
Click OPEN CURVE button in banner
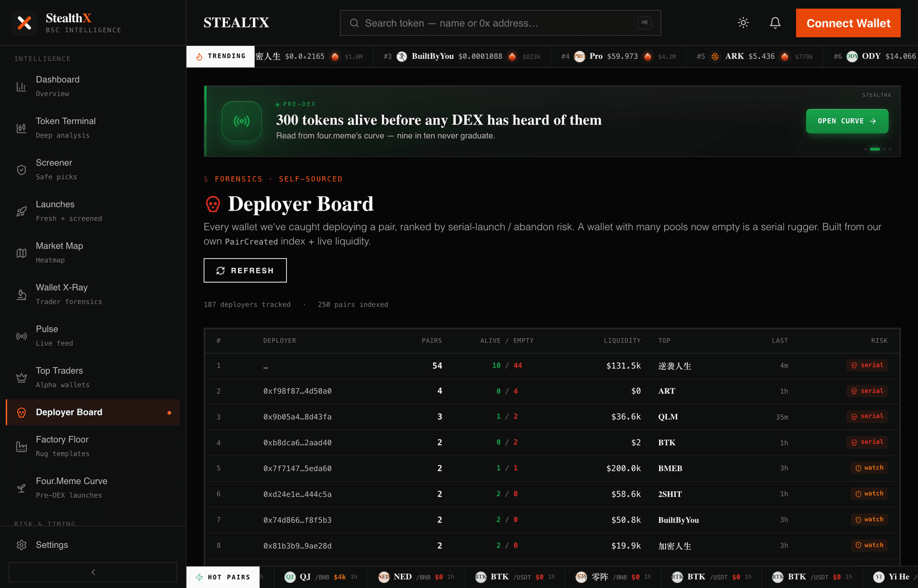click(847, 121)
